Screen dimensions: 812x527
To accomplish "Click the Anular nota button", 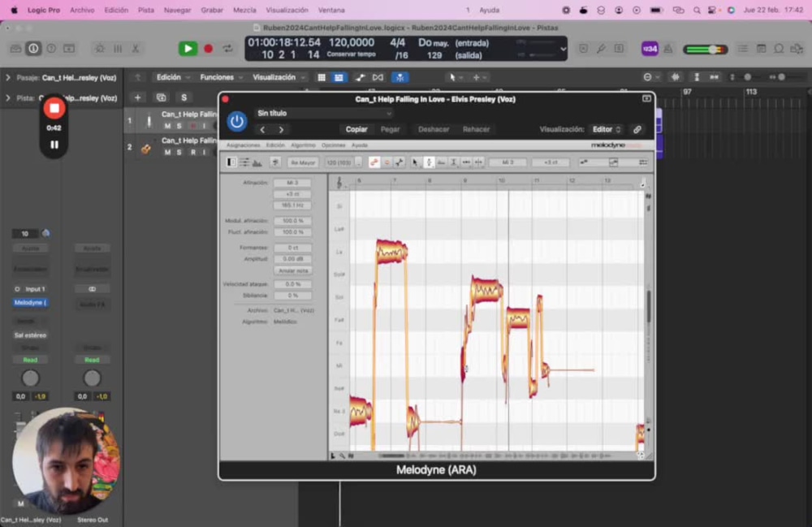I will point(292,270).
